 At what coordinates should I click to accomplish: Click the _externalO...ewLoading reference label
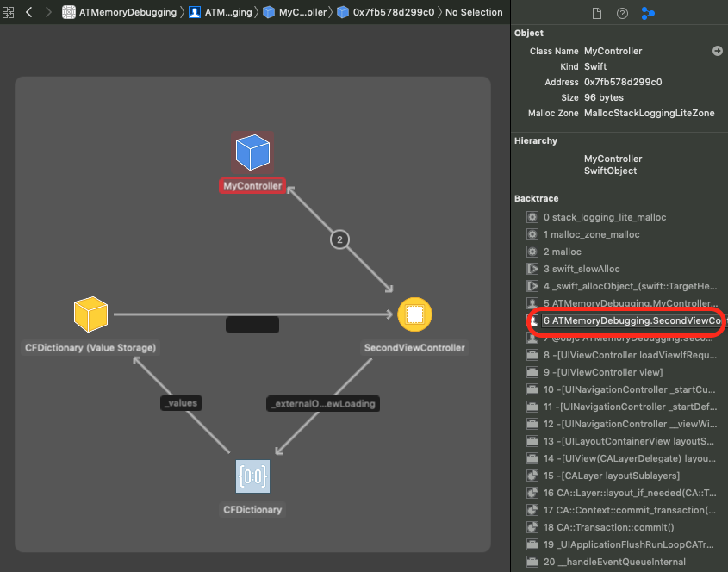pos(323,402)
